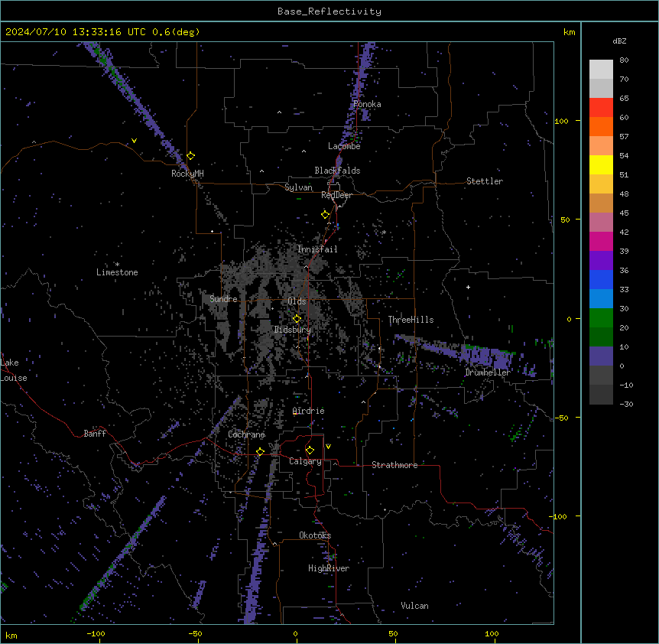Click the Blackfalds city label
This screenshot has width=659, height=644.
click(x=337, y=171)
